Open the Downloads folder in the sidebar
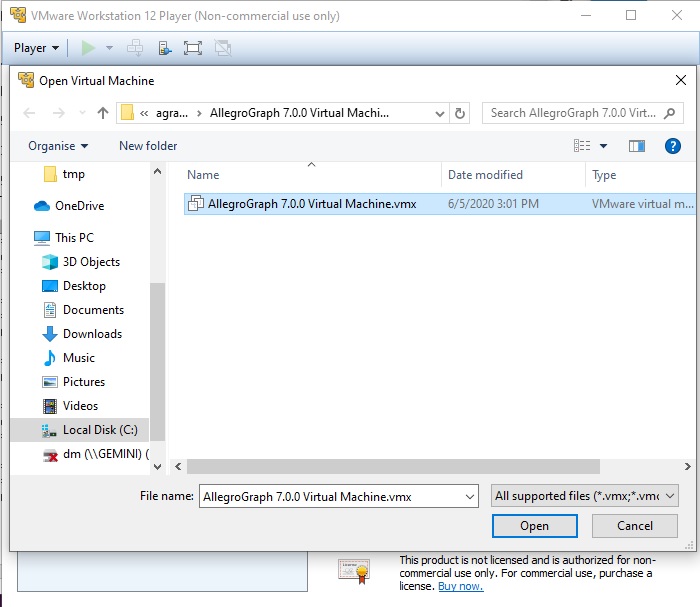This screenshot has width=700, height=607. 92,334
